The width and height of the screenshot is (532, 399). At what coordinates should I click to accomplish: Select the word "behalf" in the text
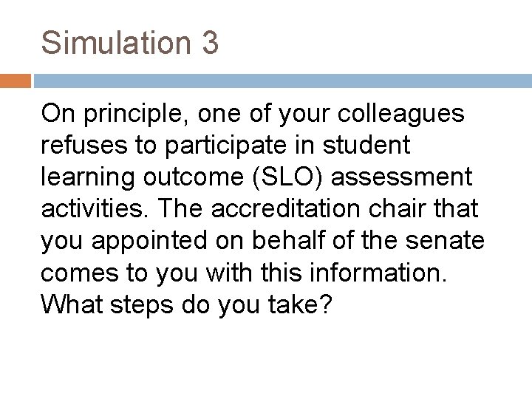(x=289, y=240)
